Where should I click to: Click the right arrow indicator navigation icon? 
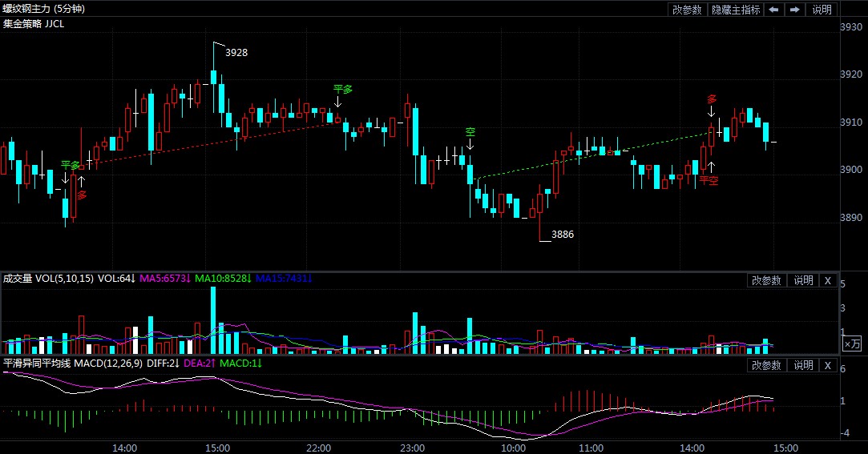794,10
